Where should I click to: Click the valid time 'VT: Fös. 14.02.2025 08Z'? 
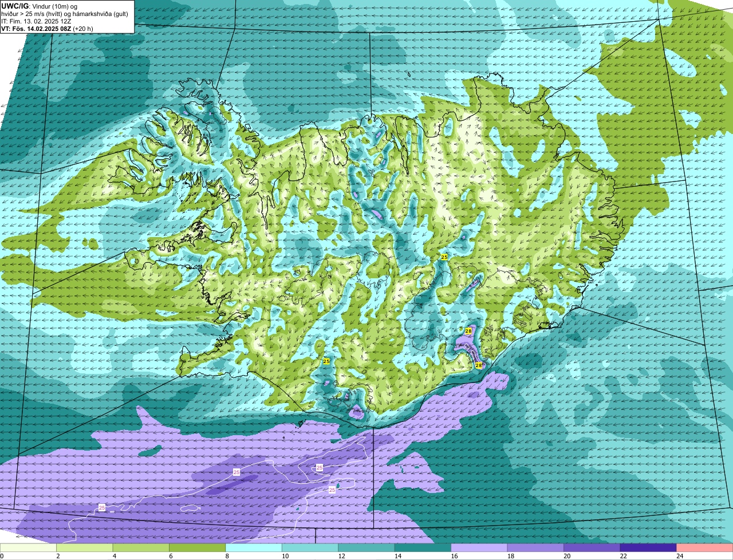pyautogui.click(x=36, y=28)
